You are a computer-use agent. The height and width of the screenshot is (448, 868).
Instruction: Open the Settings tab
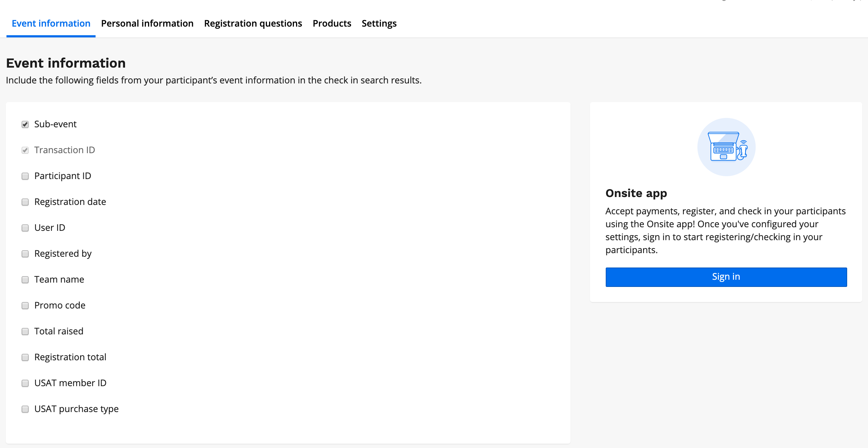pyautogui.click(x=379, y=24)
